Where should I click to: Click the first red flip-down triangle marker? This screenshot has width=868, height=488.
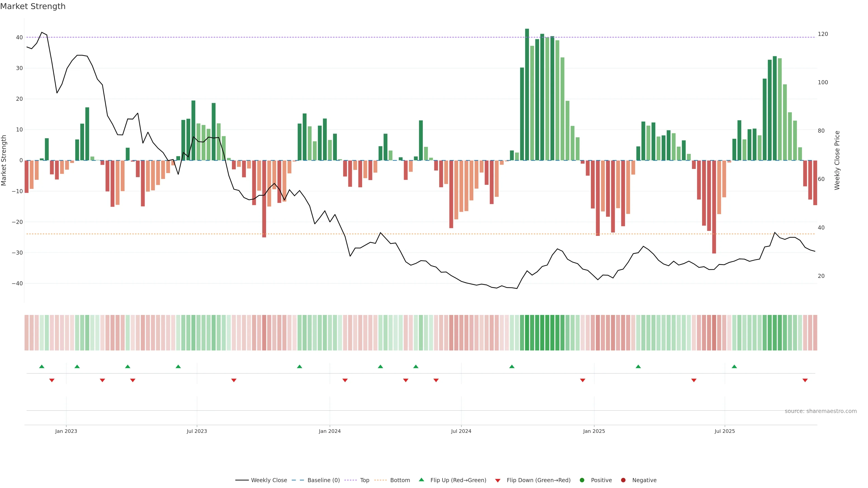click(x=52, y=380)
